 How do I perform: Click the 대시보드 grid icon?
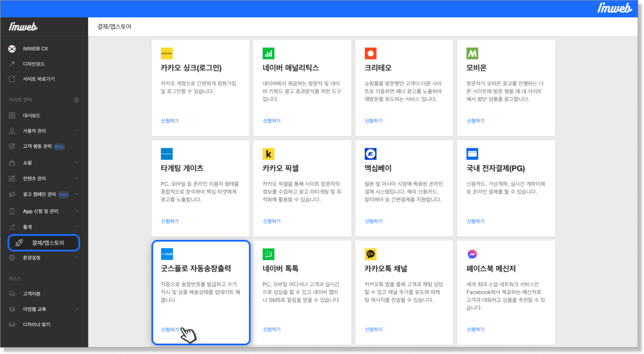(x=12, y=115)
